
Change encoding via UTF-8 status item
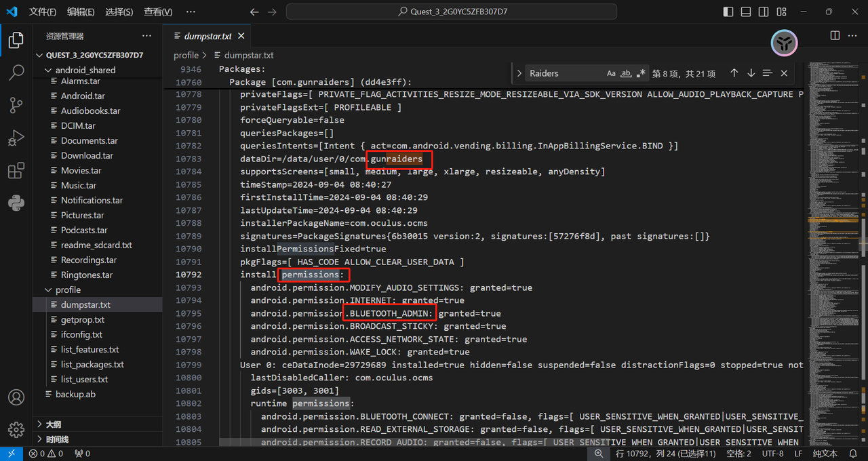pyautogui.click(x=772, y=454)
